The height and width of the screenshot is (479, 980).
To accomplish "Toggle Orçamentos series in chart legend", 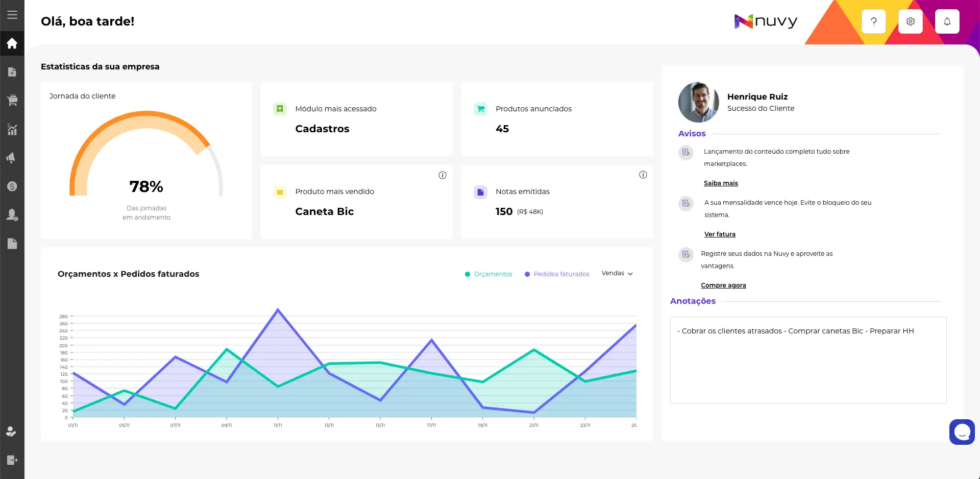I will point(488,274).
